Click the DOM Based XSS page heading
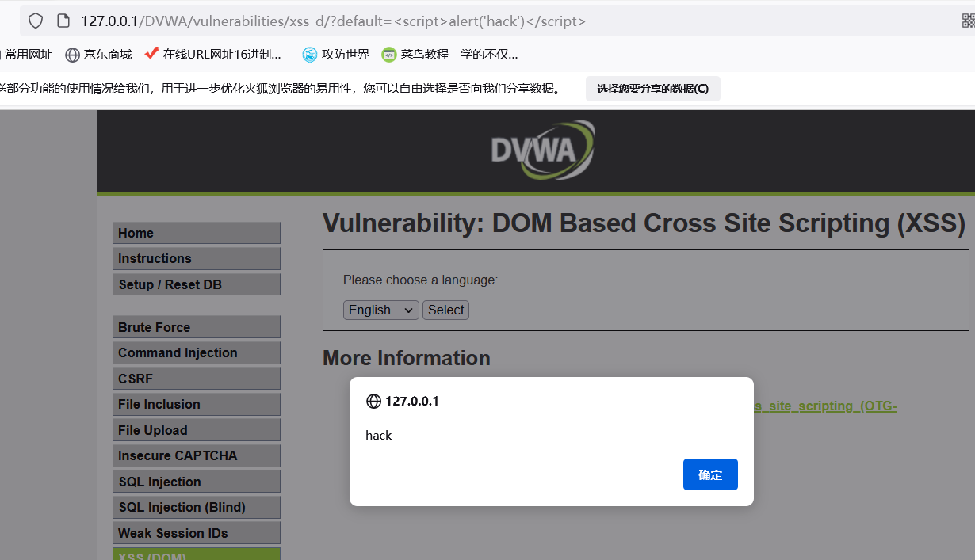Viewport: 975px width, 560px height. point(644,223)
